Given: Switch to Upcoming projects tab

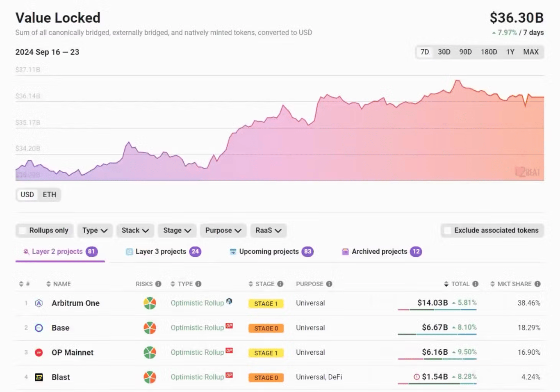Looking at the screenshot, I should click(x=271, y=252).
